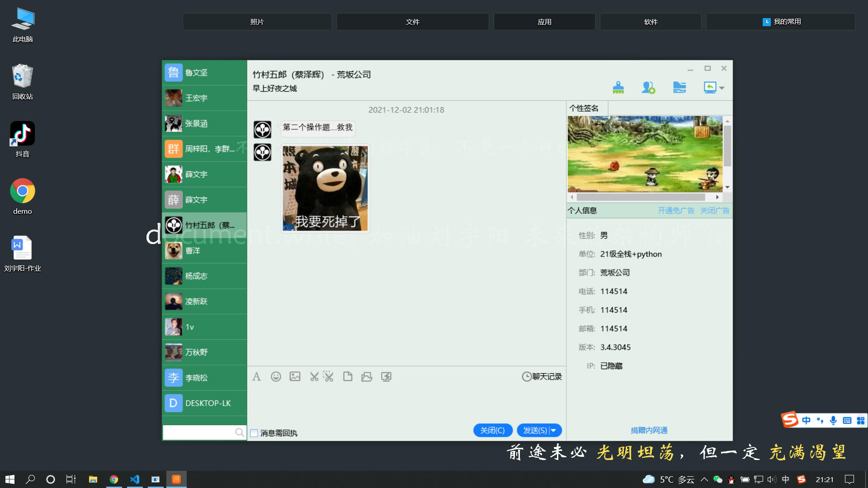Select the screenshot scissors tool
Viewport: 868px width, 488px height.
coord(314,376)
